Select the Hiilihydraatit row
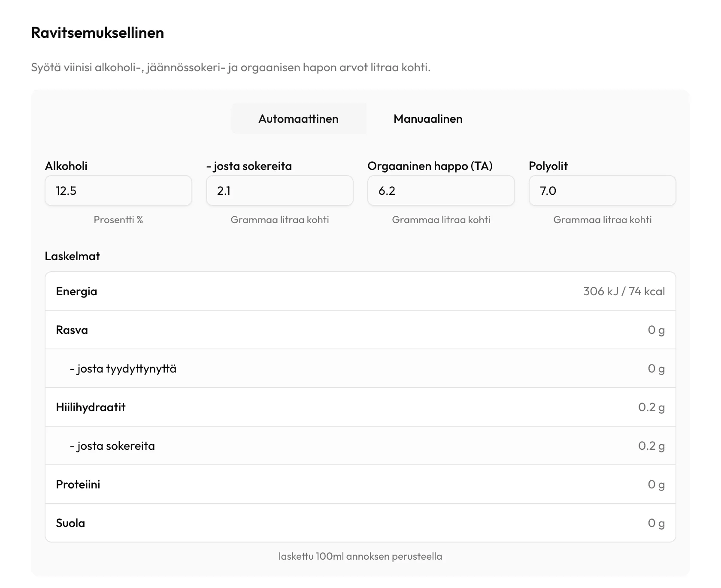Screen dimensions: 721x588 pos(360,407)
